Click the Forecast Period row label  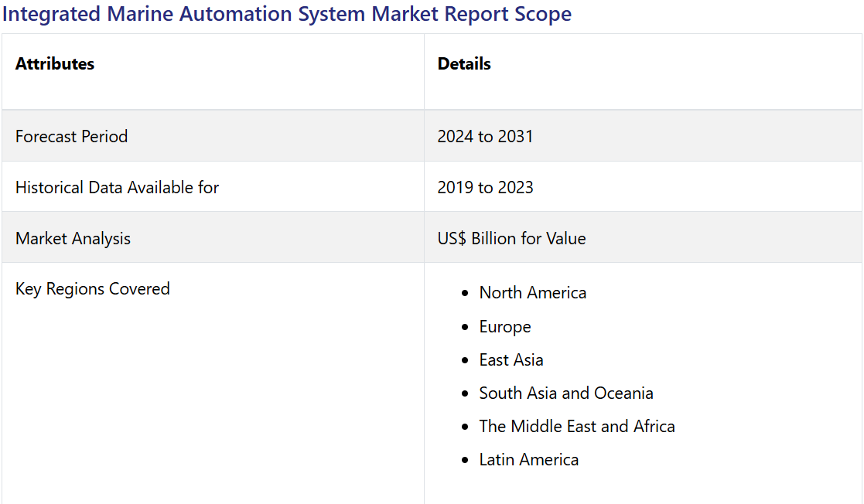tap(71, 137)
